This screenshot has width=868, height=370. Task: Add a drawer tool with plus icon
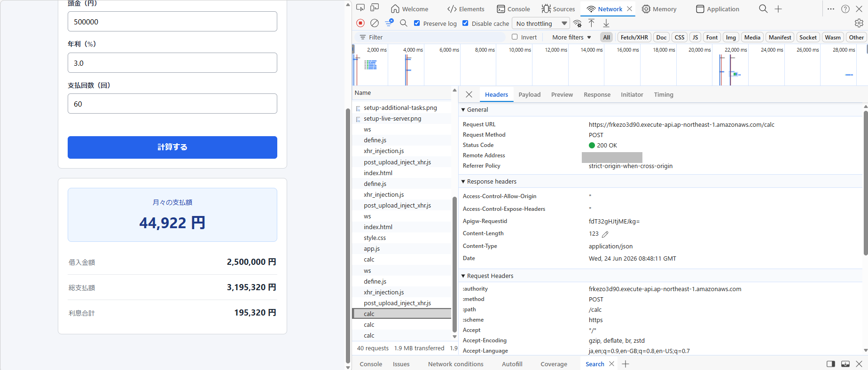click(x=626, y=364)
